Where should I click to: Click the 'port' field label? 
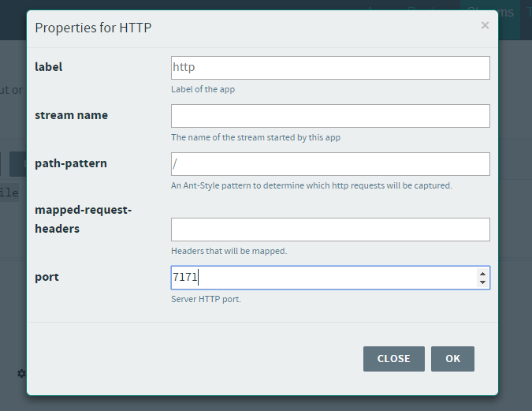click(47, 277)
